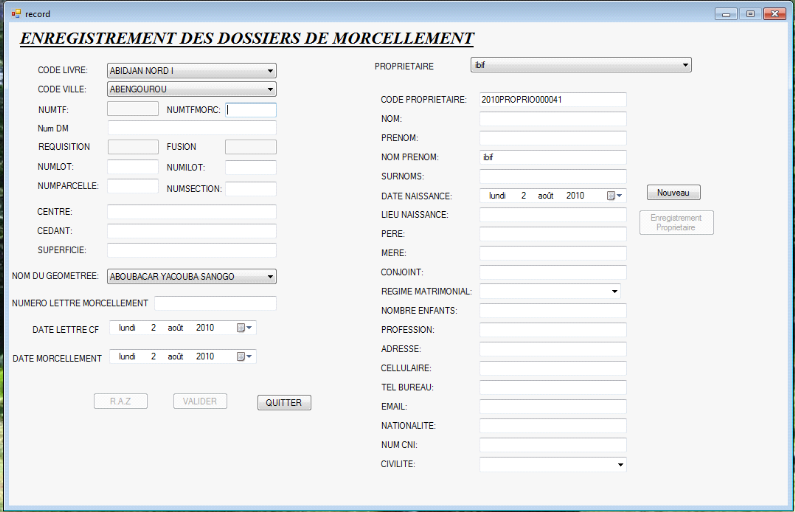
Task: Click the VALIDER button
Action: (x=200, y=401)
